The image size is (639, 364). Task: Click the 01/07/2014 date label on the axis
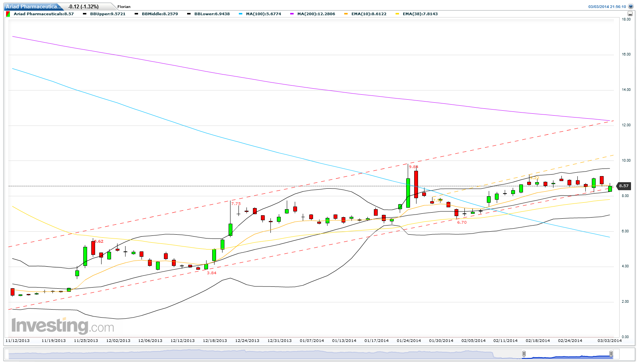[312, 341]
